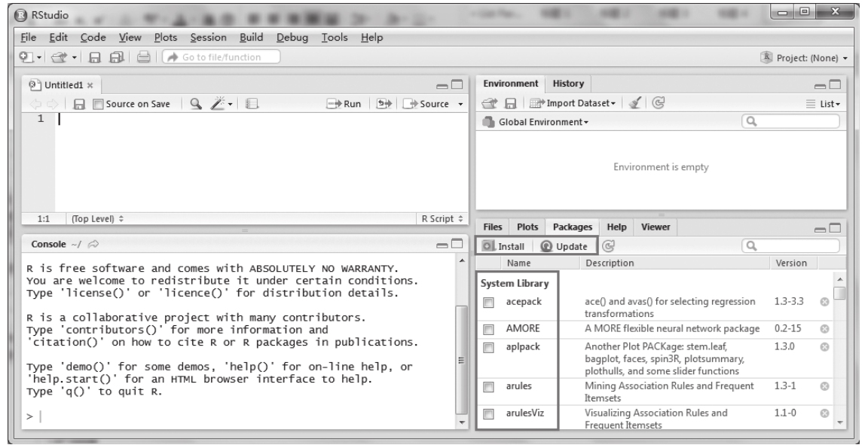
Task: Click the Source button in editor
Action: pos(426,104)
